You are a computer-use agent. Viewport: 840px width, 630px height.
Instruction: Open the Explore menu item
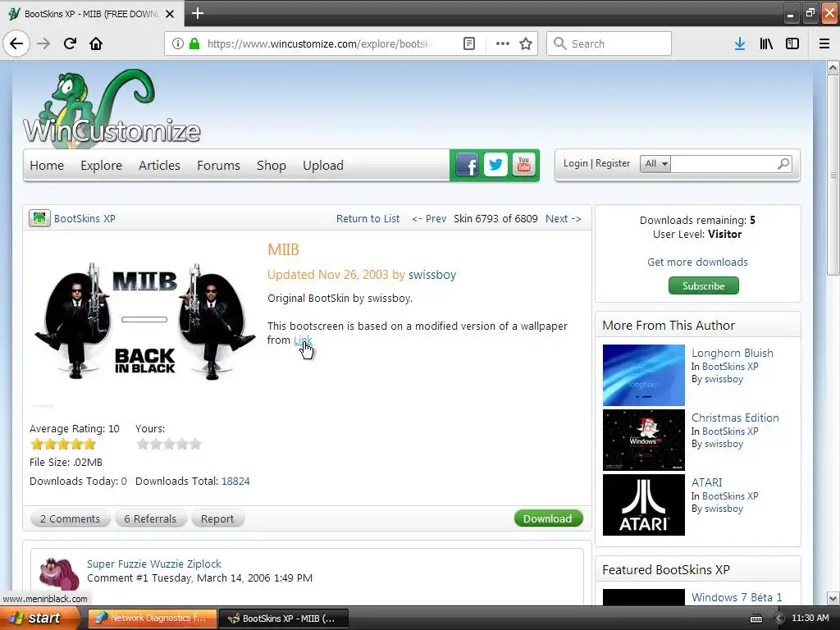click(101, 165)
